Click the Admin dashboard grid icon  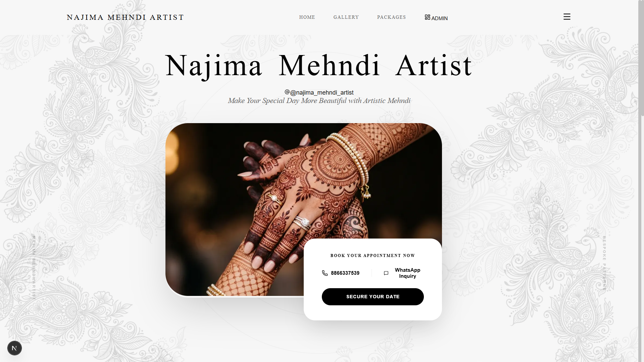point(427,17)
